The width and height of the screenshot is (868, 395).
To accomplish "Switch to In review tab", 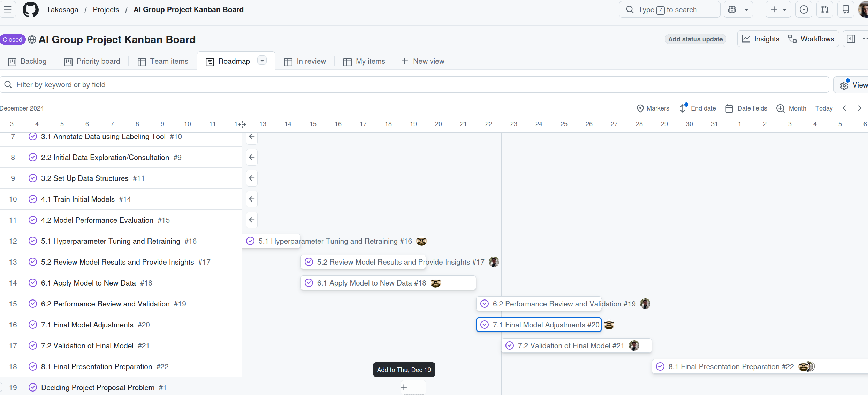I will 305,61.
